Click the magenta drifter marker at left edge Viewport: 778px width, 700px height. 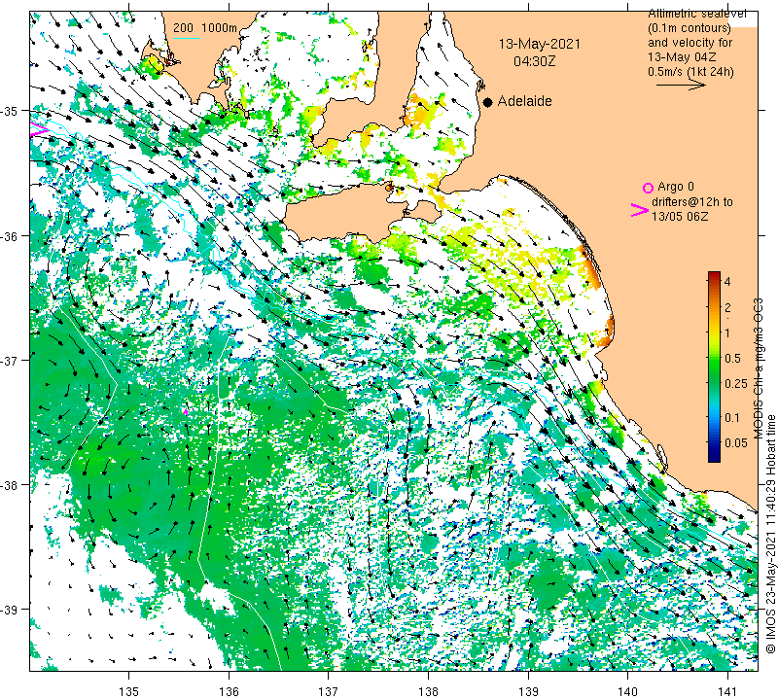point(39,129)
